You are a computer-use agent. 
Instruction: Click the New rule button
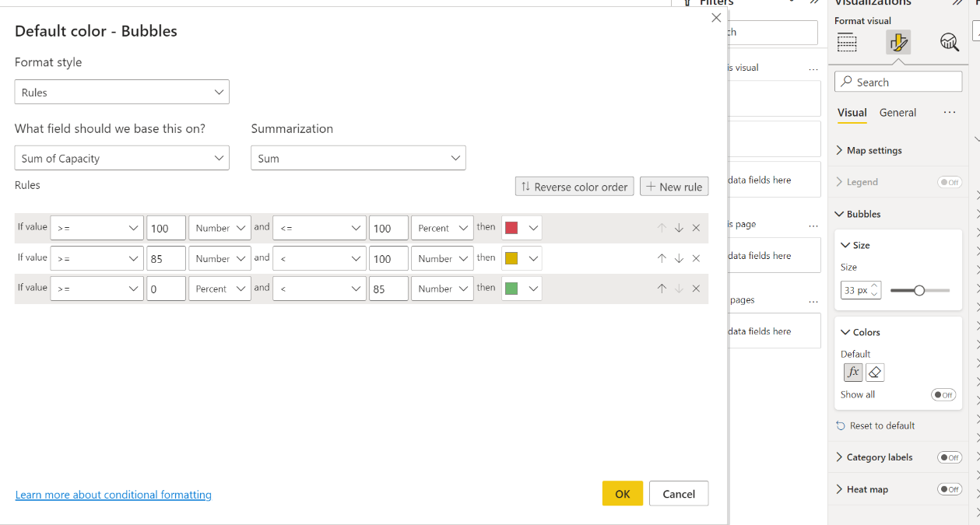point(674,187)
